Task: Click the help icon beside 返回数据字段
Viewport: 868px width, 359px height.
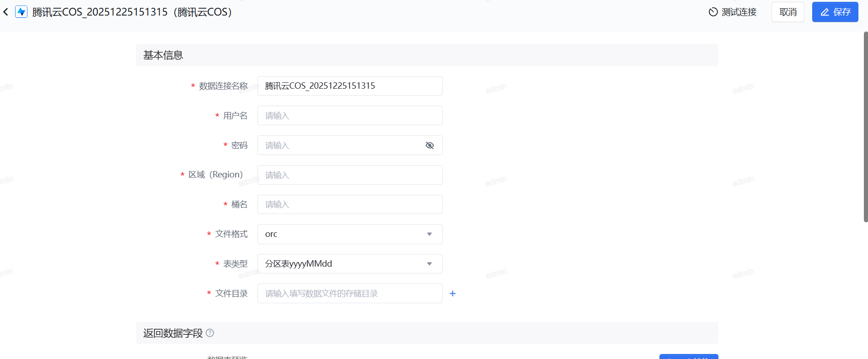Action: tap(210, 333)
